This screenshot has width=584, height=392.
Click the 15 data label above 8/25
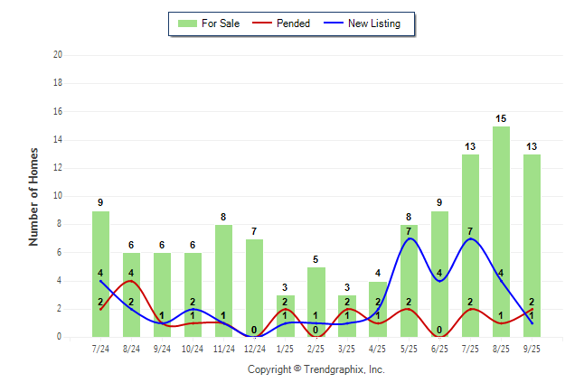tap(501, 118)
